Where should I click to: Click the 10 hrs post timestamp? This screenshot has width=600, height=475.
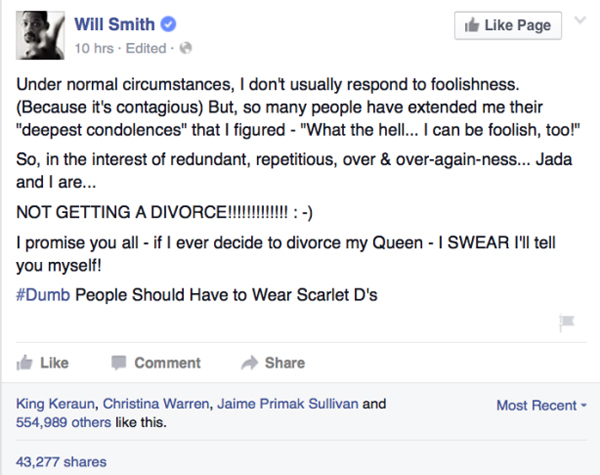(x=94, y=48)
